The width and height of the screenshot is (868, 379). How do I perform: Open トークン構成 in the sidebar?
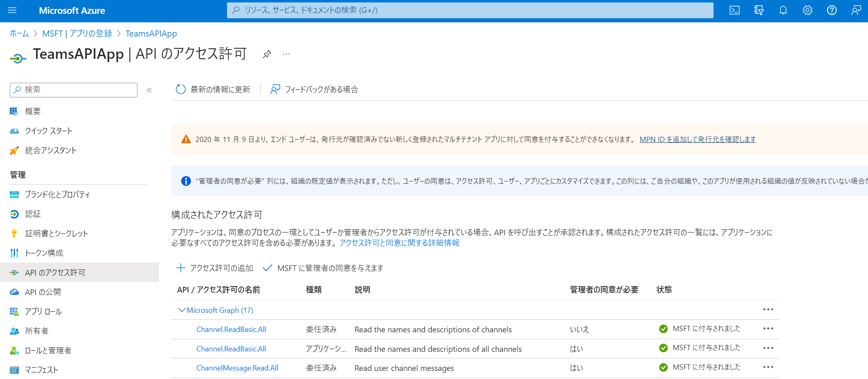pos(44,253)
